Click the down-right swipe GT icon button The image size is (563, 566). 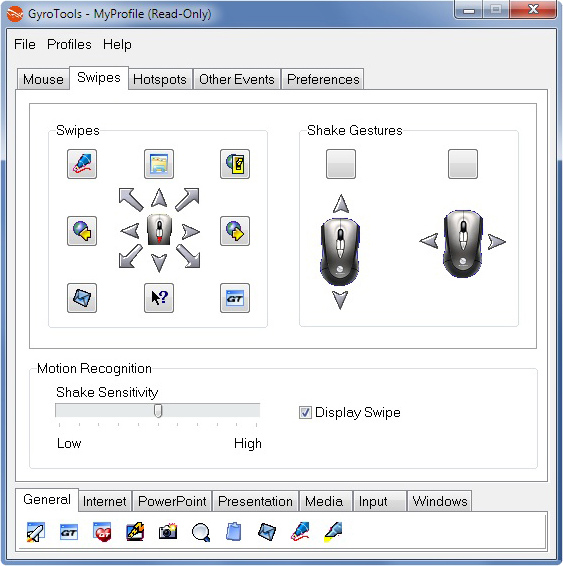235,298
